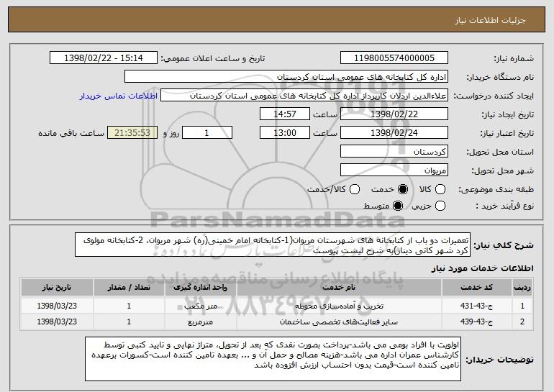Click quantity cell in row 2
The image size is (554, 392).
point(129,322)
